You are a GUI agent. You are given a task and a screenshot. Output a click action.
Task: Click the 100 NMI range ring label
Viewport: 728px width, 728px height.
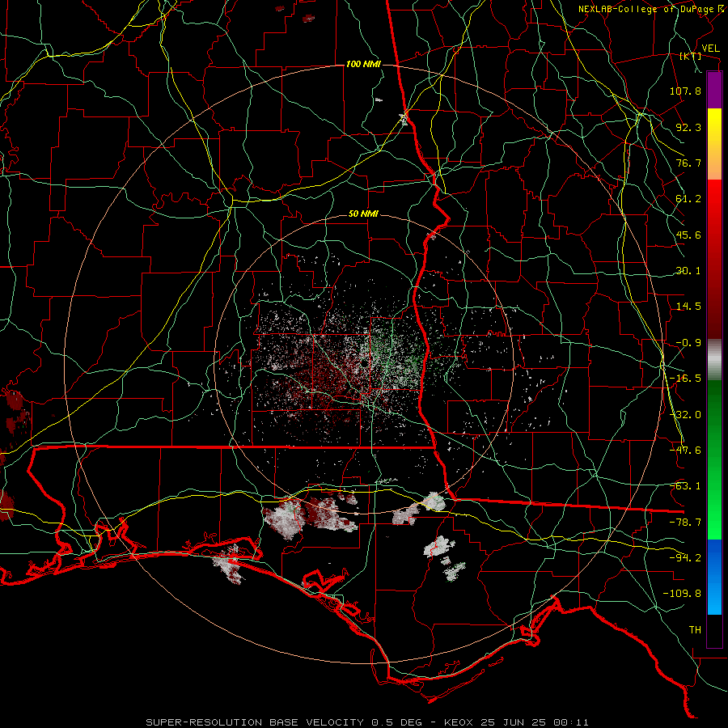tap(363, 64)
